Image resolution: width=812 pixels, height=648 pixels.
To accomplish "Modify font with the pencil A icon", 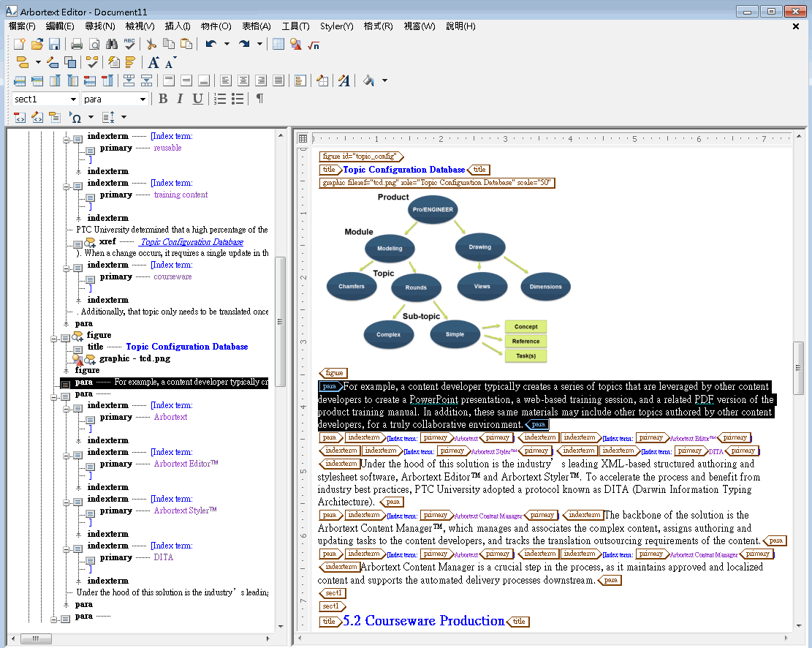I will (x=344, y=80).
